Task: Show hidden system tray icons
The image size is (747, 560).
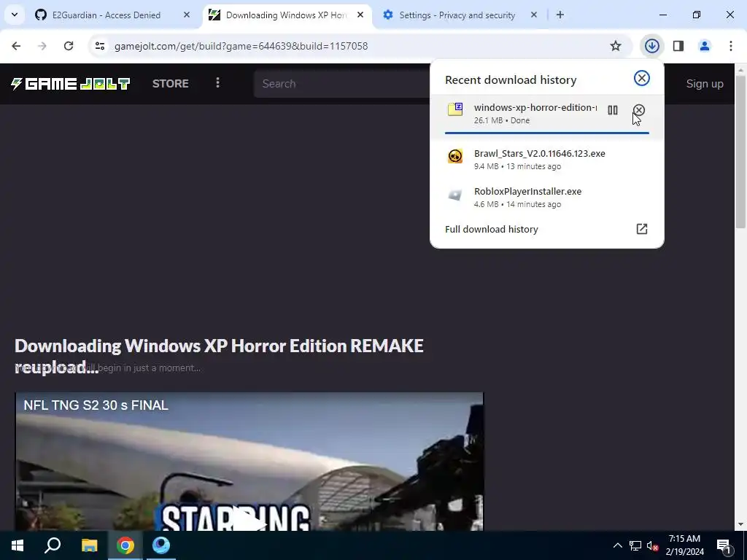Action: [x=617, y=545]
